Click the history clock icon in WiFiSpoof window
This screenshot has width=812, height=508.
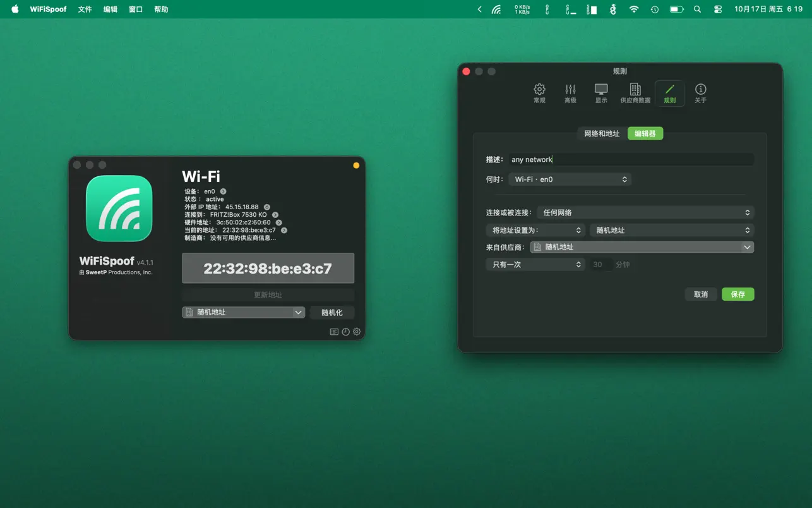tap(345, 332)
